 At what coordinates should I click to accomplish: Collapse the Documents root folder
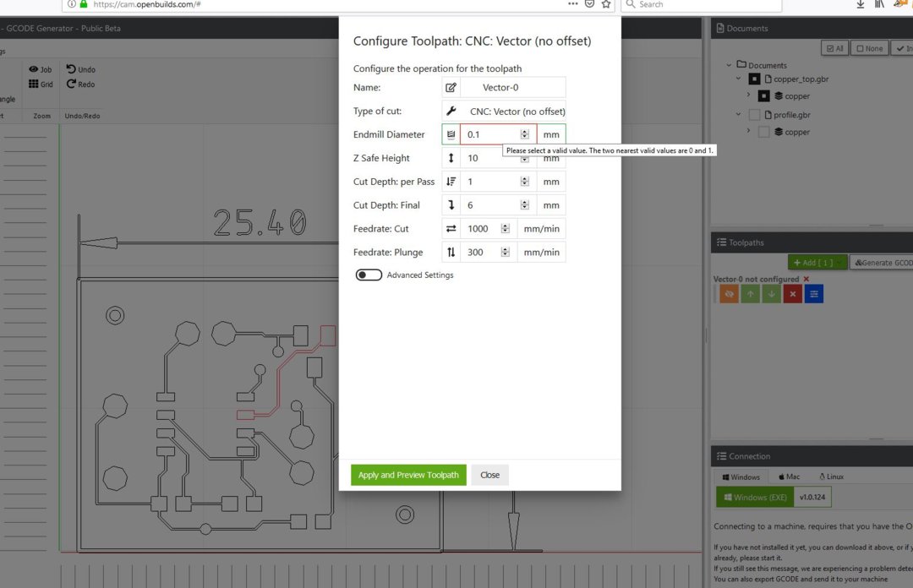tap(730, 65)
